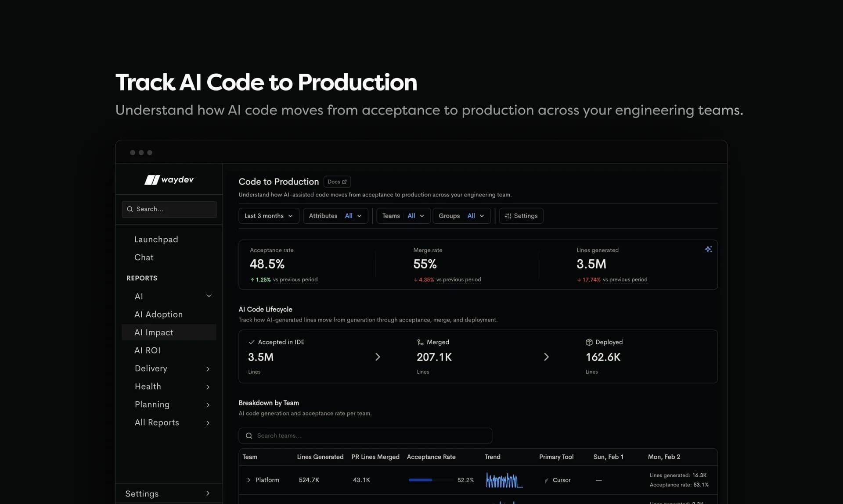Click the Search teams input field
Screen dimensions: 843x504
click(365, 436)
